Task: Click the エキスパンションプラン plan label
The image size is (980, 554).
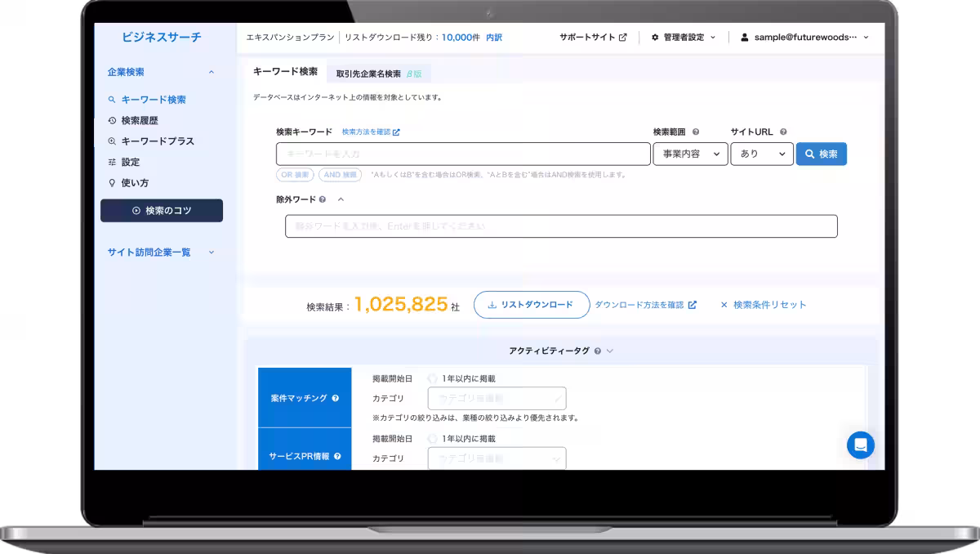Action: pos(290,38)
